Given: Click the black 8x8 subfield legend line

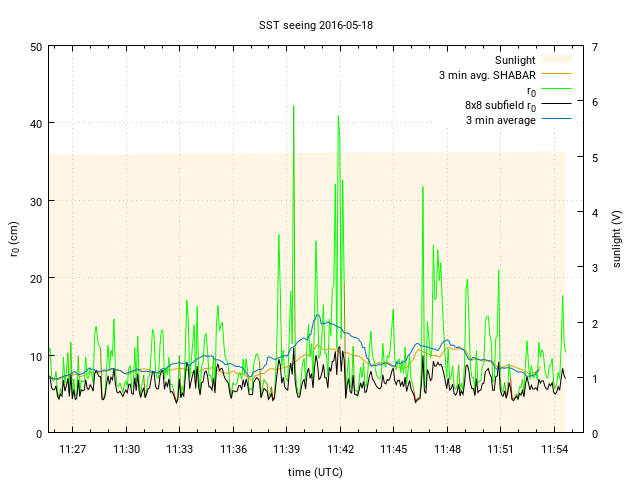Looking at the screenshot, I should (557, 105).
